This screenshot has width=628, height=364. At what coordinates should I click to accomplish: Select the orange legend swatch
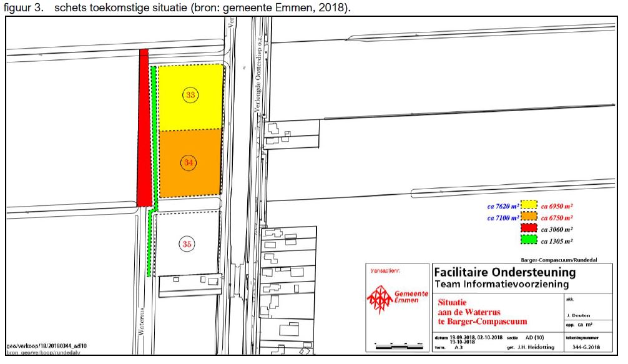[x=529, y=217]
